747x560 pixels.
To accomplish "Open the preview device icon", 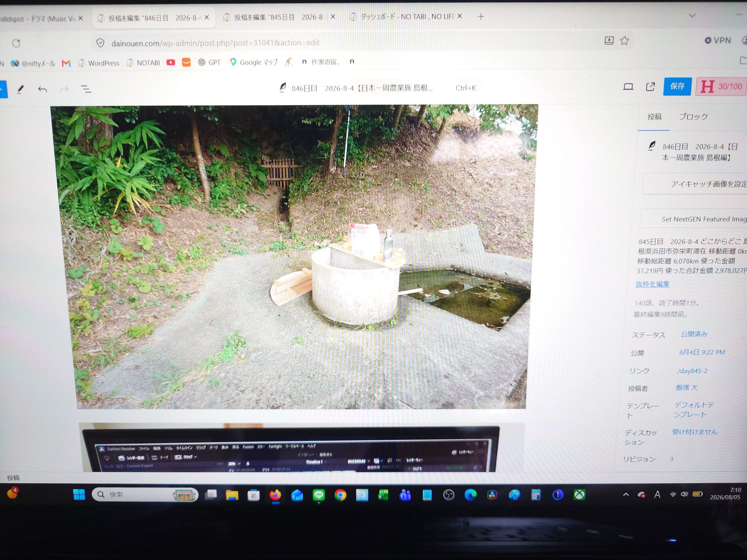I will [628, 87].
